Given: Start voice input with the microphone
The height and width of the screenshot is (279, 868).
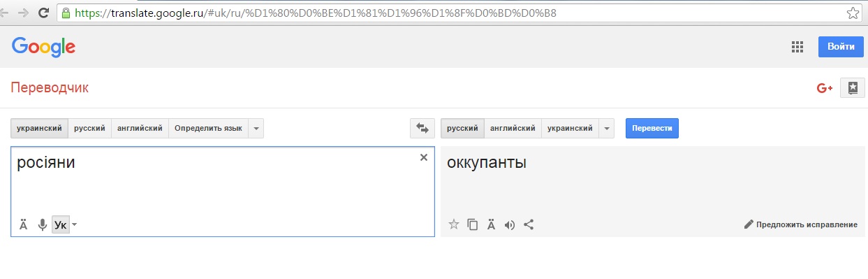Looking at the screenshot, I should 42,224.
